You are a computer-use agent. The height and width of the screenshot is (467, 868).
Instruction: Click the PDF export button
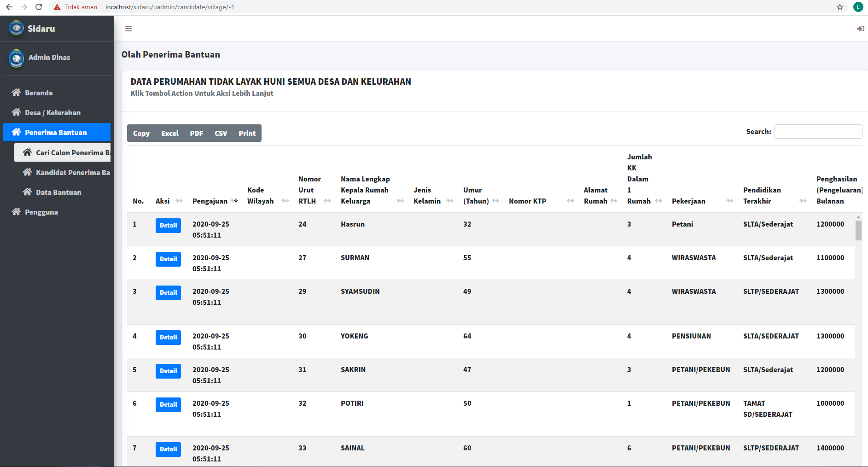(x=196, y=133)
